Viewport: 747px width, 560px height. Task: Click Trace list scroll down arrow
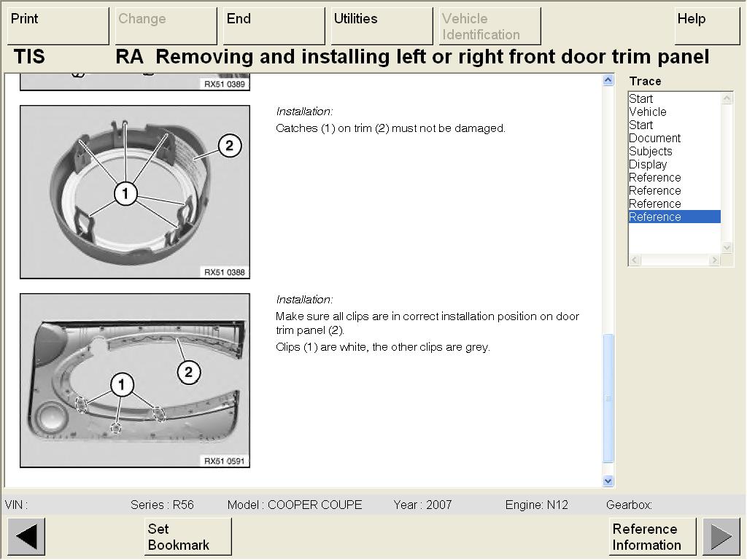[x=727, y=247]
